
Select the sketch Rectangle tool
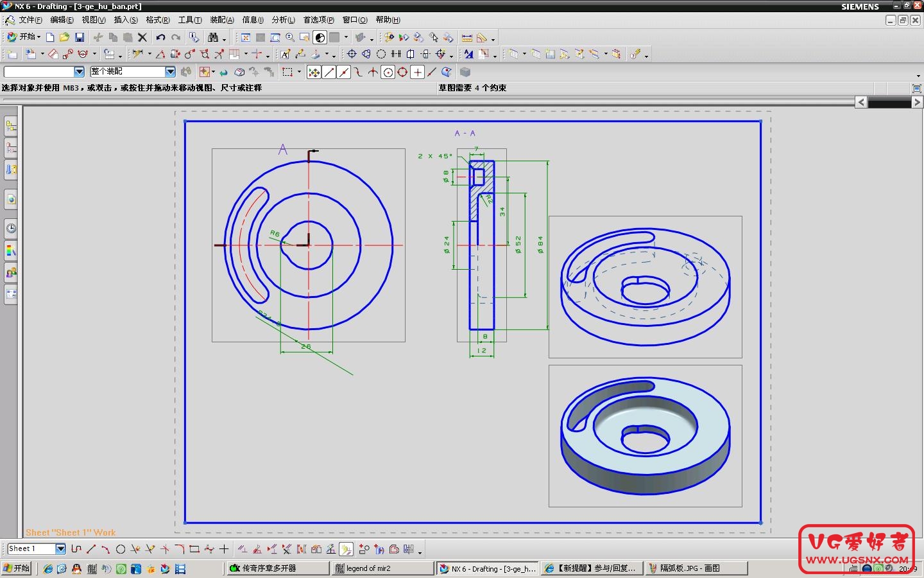[194, 549]
